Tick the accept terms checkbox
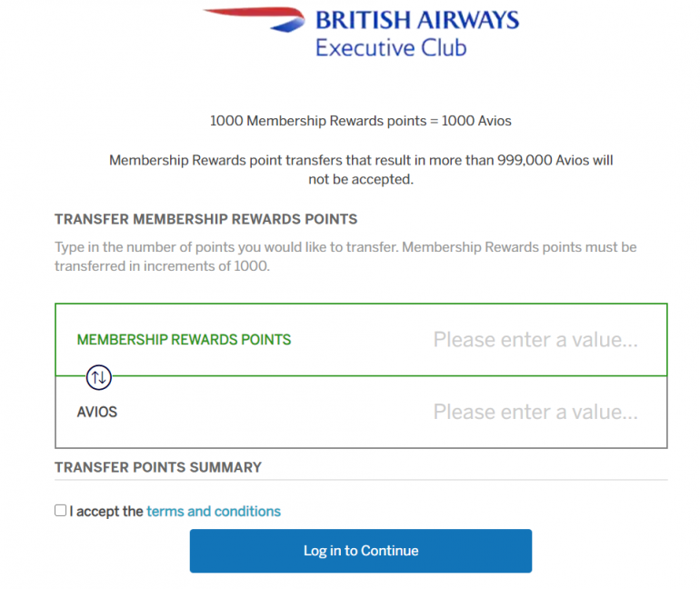The width and height of the screenshot is (700, 589). pos(61,511)
